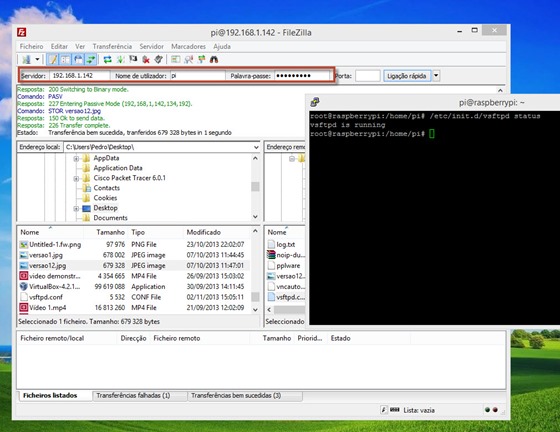Sort local files by Tamanho column

111,232
